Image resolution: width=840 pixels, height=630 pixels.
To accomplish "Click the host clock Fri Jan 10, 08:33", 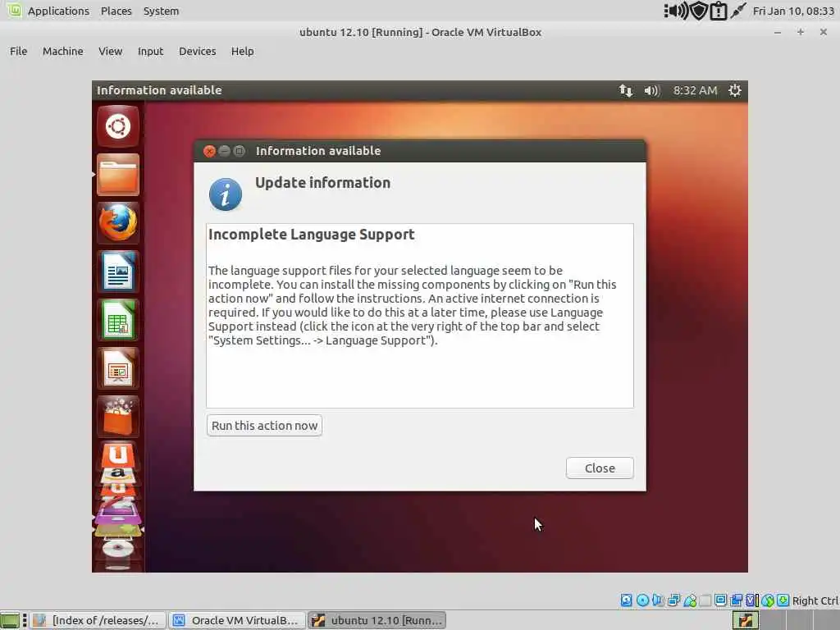I will [793, 11].
